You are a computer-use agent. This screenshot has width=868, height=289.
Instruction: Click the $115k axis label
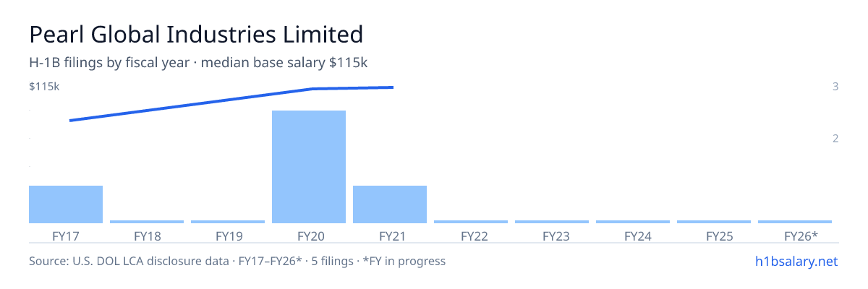click(x=44, y=87)
